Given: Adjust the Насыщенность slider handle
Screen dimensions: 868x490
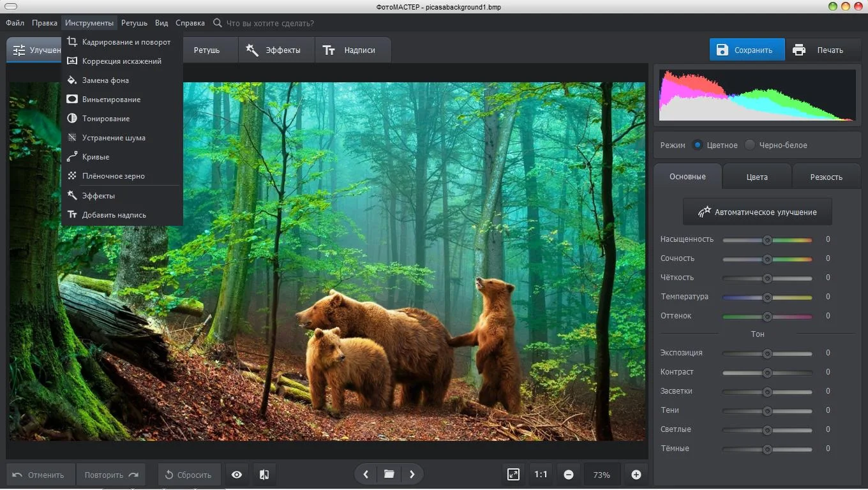Looking at the screenshot, I should click(767, 240).
